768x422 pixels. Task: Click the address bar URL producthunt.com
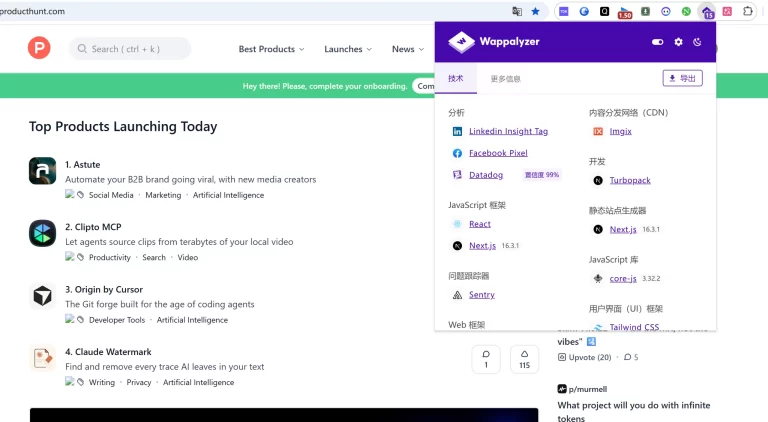32,11
